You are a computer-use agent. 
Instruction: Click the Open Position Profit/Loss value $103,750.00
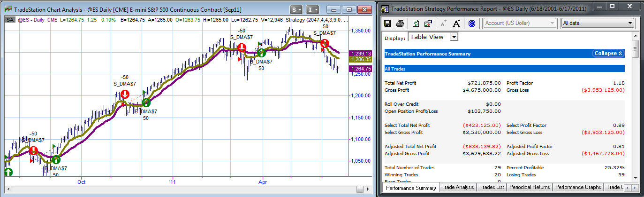tap(484, 111)
